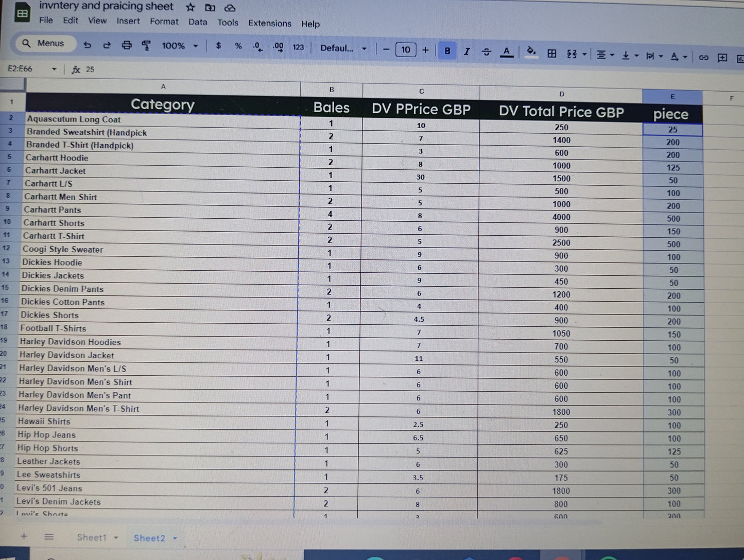744x560 pixels.
Task: Open the Extensions menu
Action: (270, 23)
